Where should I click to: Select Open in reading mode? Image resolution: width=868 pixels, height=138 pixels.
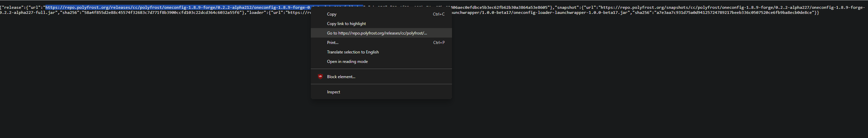(347, 62)
